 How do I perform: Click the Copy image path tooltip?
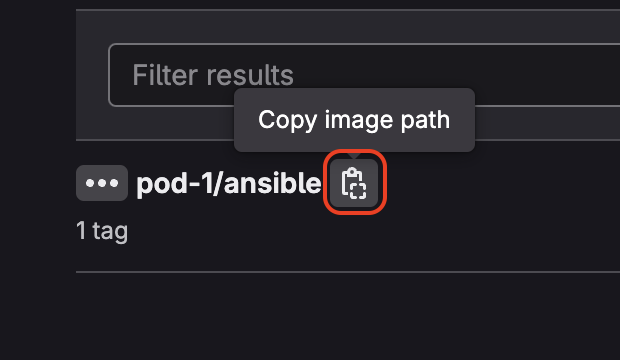(x=354, y=120)
